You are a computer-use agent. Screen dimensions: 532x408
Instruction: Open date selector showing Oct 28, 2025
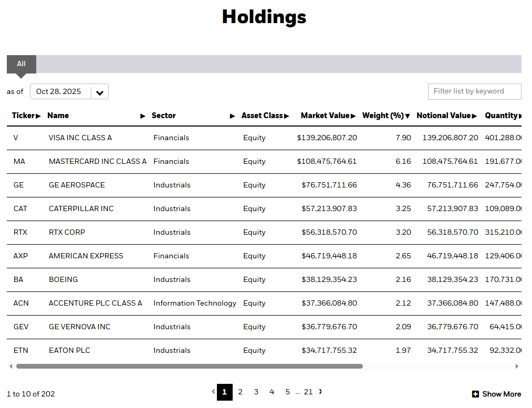69,91
